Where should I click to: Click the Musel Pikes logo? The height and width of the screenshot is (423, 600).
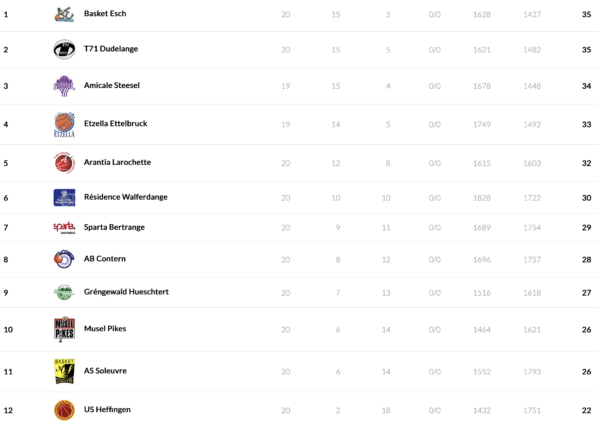(64, 329)
